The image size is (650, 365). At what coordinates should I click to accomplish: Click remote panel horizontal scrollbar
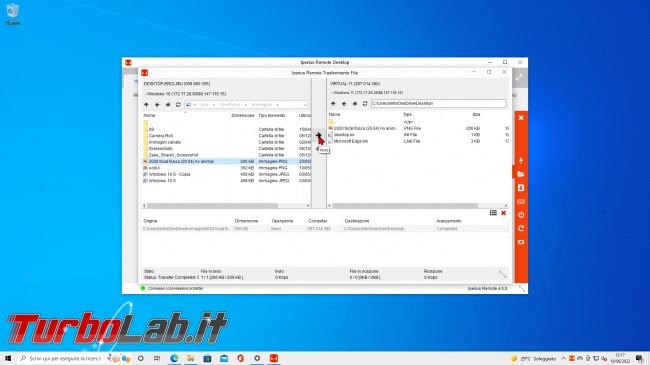(x=405, y=206)
